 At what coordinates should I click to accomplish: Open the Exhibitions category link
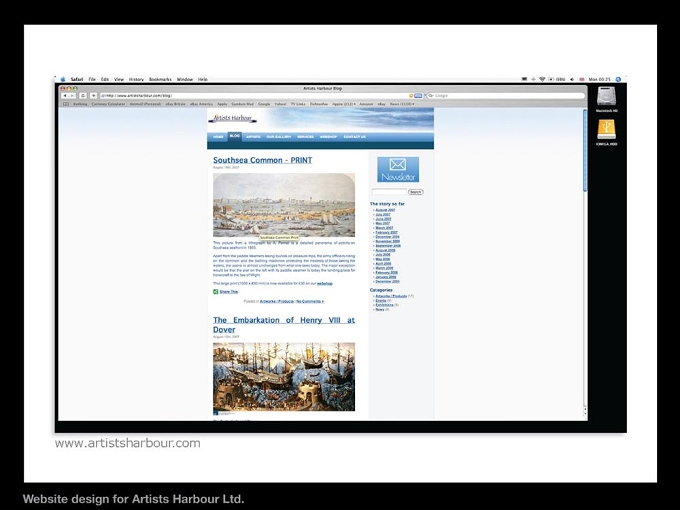[385, 305]
